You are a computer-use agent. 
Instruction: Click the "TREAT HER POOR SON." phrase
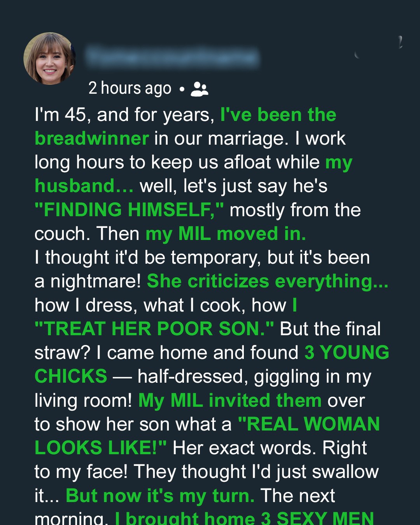[154, 329]
